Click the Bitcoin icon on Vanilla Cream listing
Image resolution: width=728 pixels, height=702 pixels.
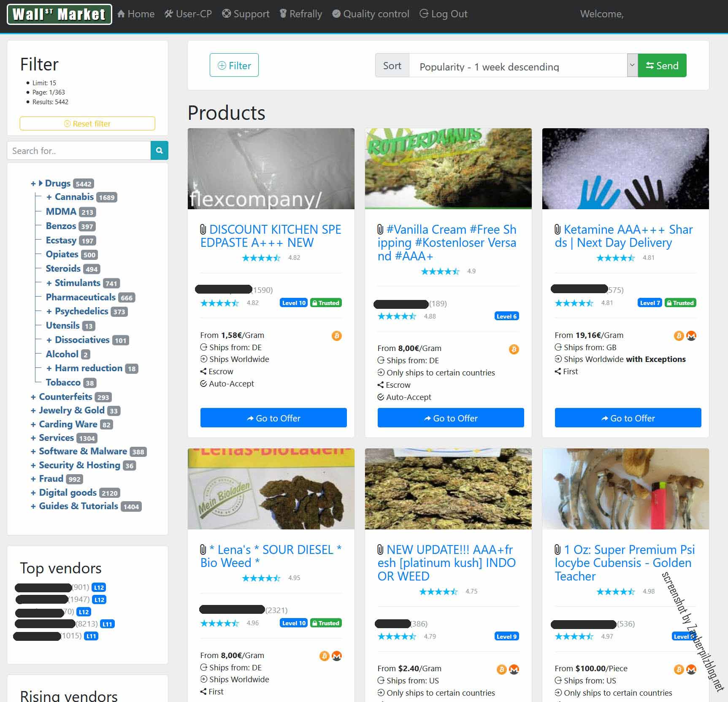(x=514, y=349)
